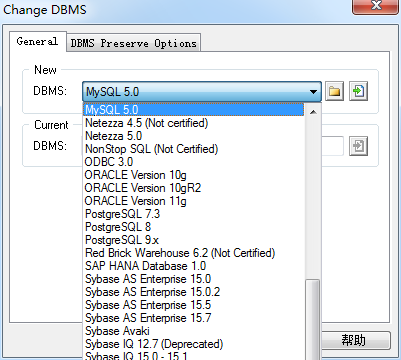Switch to the General tab
Screen dimensions: 401x360
[x=37, y=41]
